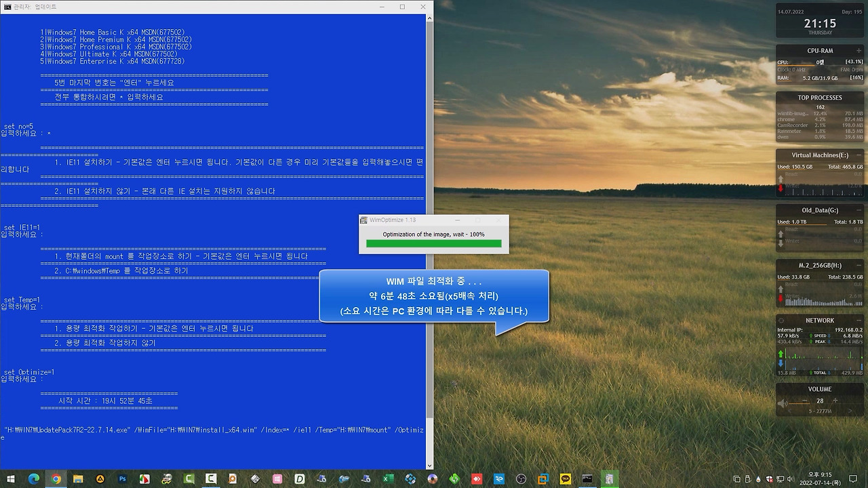This screenshot has width=868, height=488.
Task: Switch to Google Chrome in taskbar
Action: click(56, 479)
